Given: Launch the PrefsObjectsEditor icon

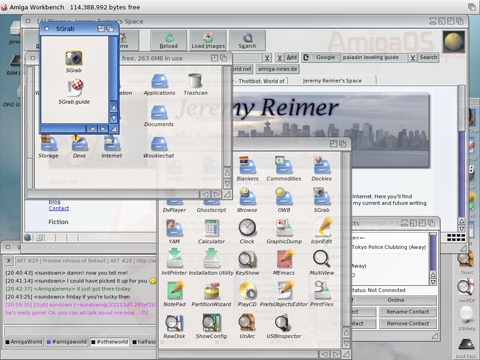Looking at the screenshot, I should coord(284,290).
